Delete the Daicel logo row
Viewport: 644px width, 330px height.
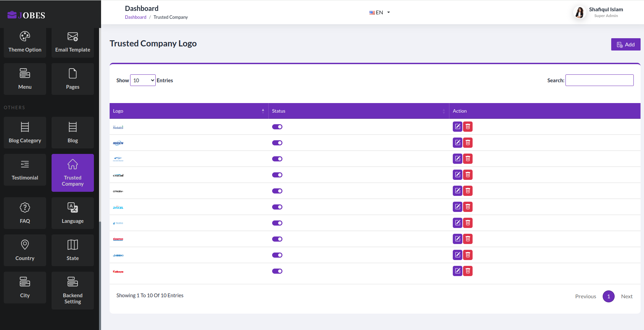tap(468, 207)
